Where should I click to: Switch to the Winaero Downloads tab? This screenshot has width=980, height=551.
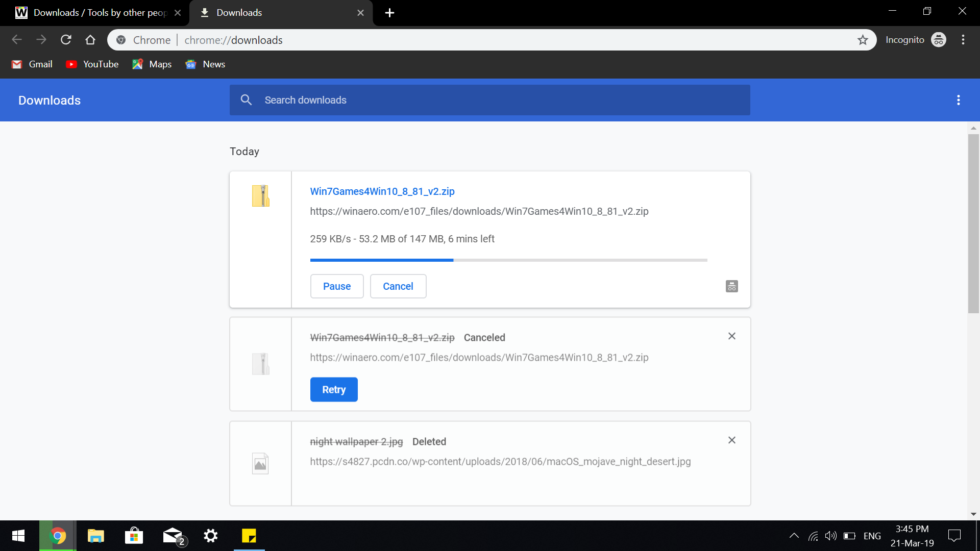click(97, 13)
